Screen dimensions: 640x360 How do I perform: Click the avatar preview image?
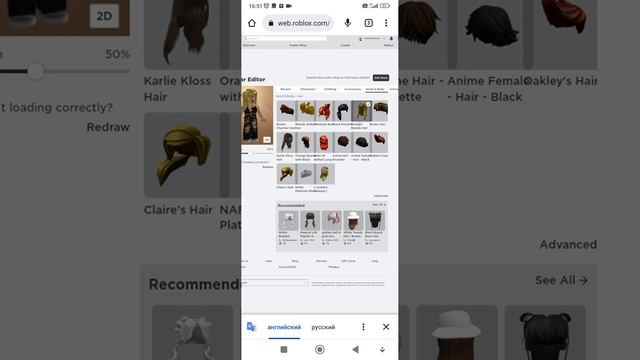pyautogui.click(x=257, y=114)
